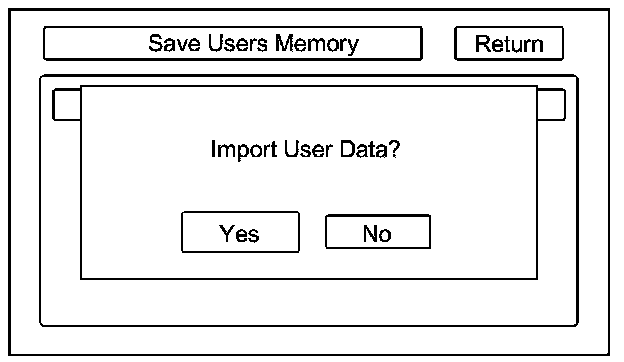
Task: Cancel the user data import with No
Action: [378, 232]
